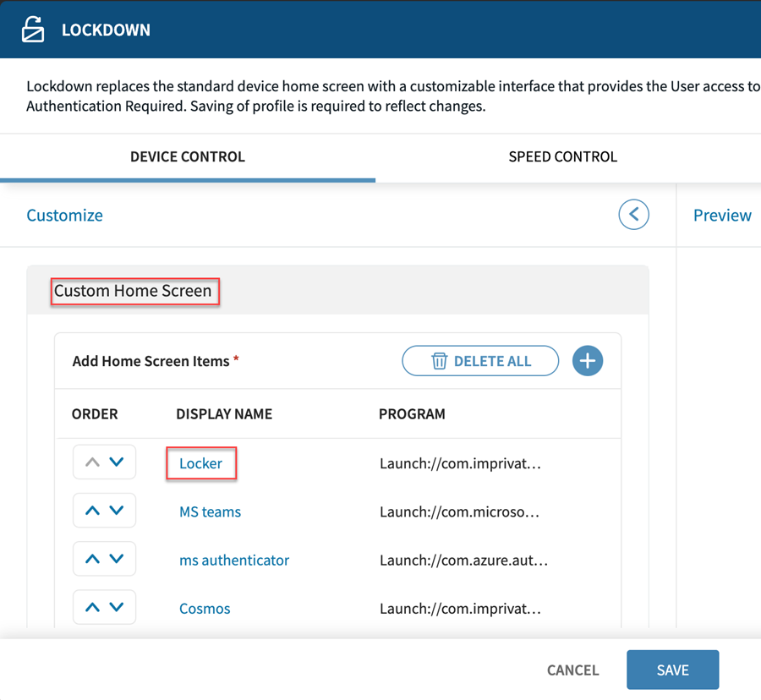Open the Locker display name link
This screenshot has height=700, width=761.
tap(201, 463)
